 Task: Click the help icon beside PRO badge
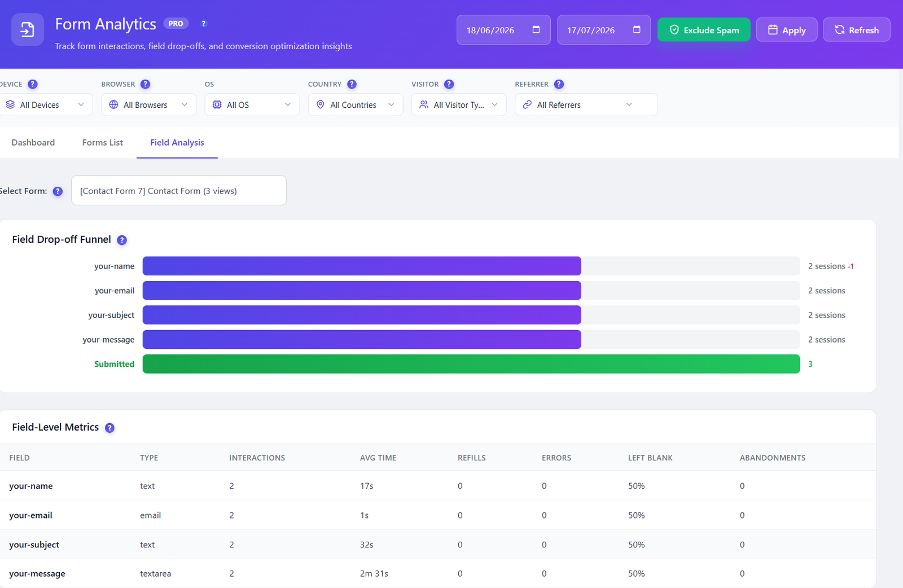[x=204, y=24]
